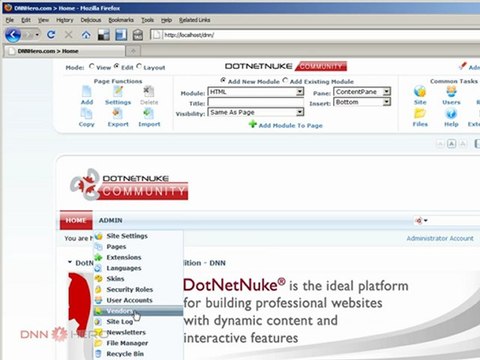Viewport: 480px width, 360px height.
Task: Click the Delete page icon
Action: (149, 91)
